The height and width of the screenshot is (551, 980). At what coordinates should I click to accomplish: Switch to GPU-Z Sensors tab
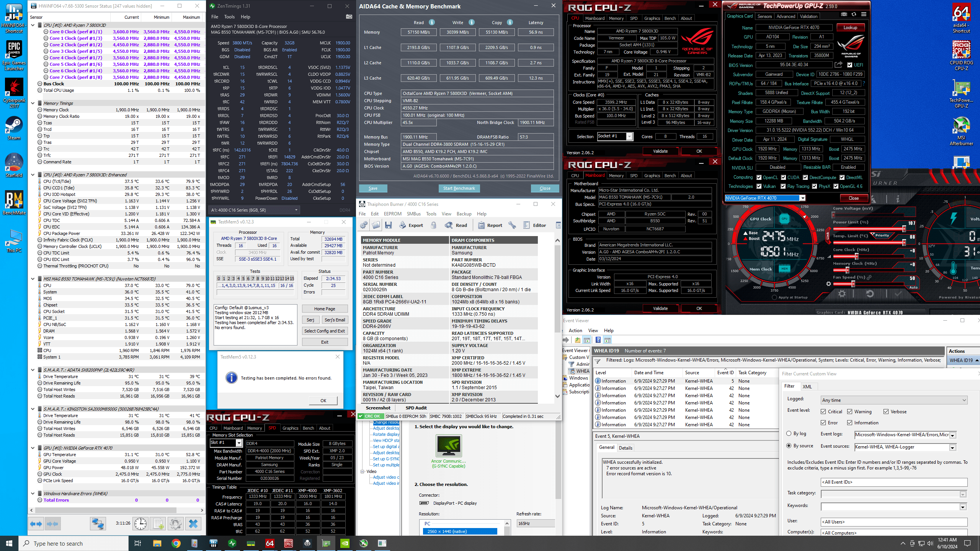(x=764, y=16)
